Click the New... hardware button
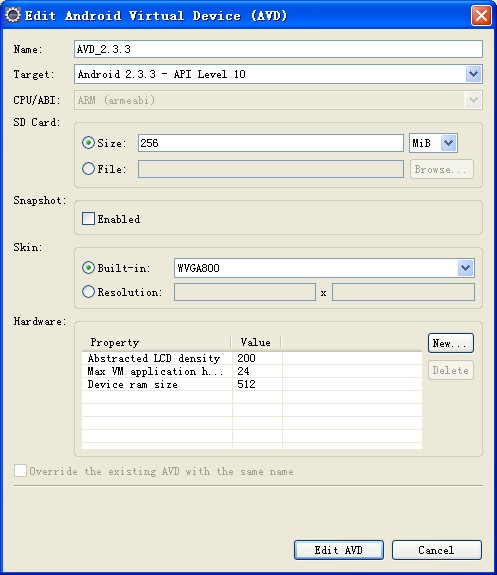Viewport: 497px width, 575px height. pos(451,343)
